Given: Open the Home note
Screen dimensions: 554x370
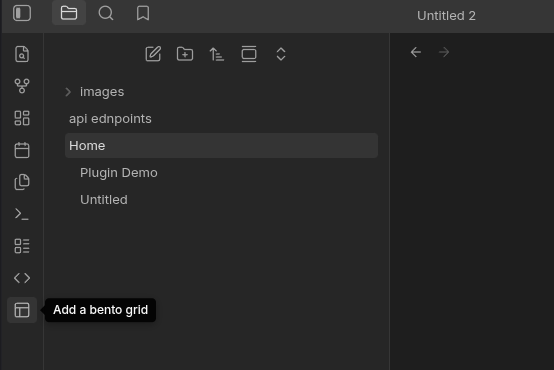Looking at the screenshot, I should 221,146.
